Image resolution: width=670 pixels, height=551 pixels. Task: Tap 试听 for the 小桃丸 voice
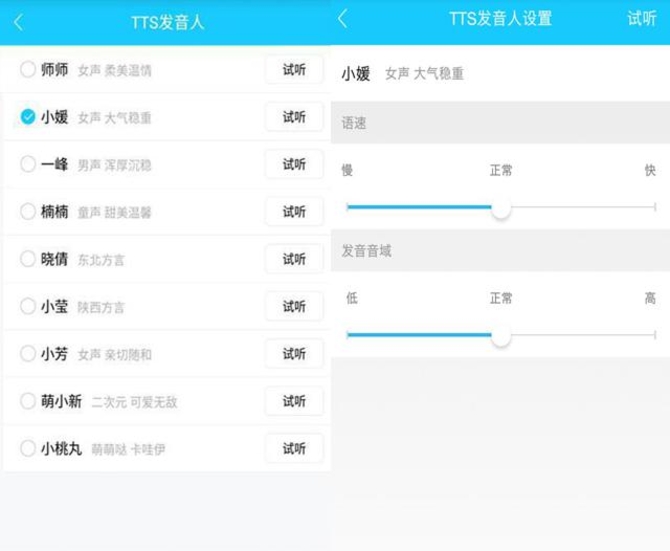coord(294,449)
